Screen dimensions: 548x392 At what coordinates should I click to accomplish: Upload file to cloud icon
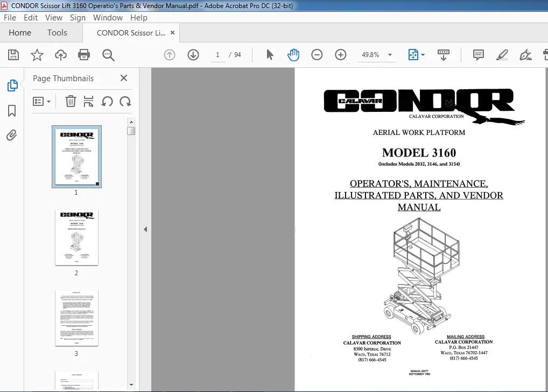[61, 55]
